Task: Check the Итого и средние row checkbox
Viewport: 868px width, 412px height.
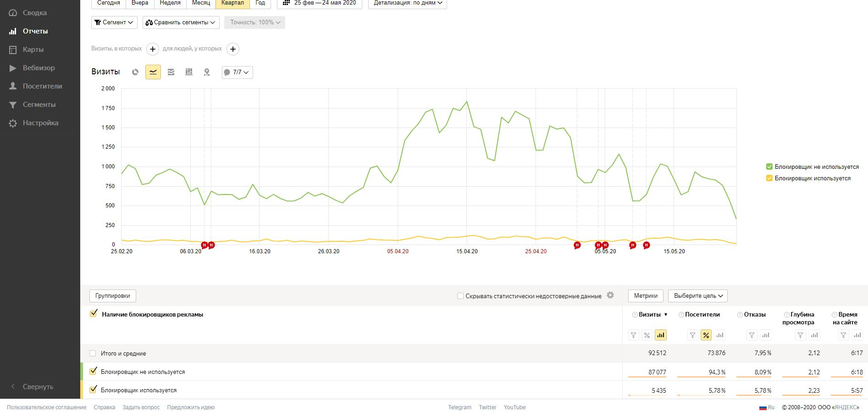Action: [93, 353]
